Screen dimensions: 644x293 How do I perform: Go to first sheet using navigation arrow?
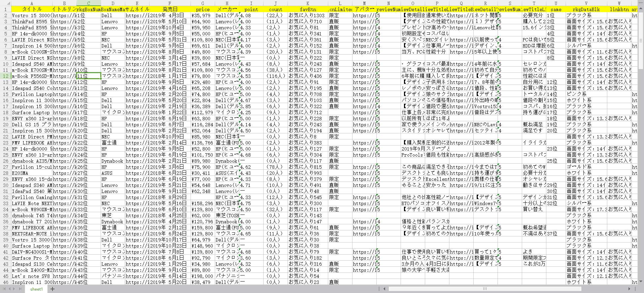[x=4, y=289]
